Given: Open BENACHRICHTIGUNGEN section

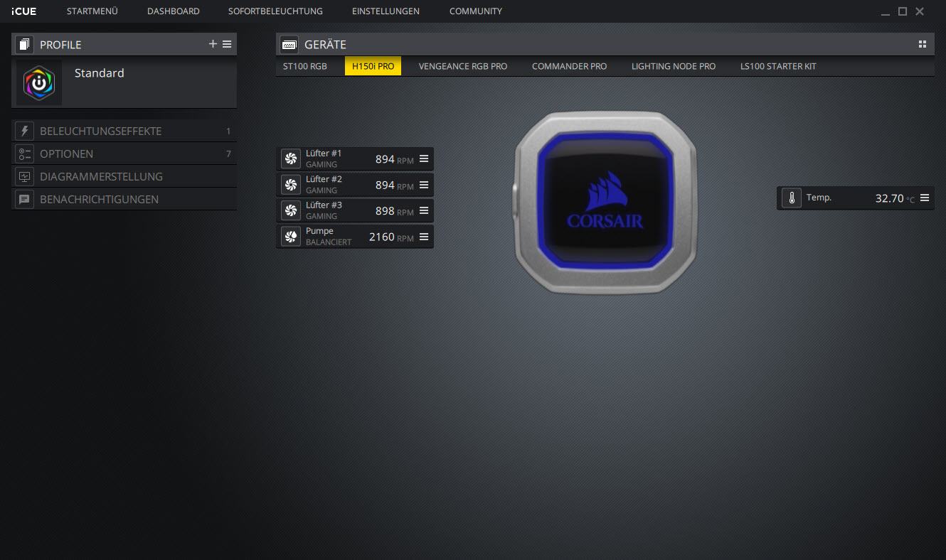Looking at the screenshot, I should coord(124,199).
